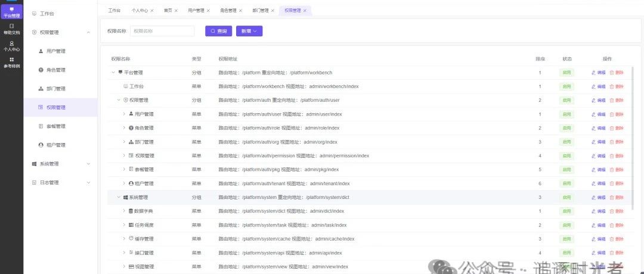The width and height of the screenshot is (644, 274).
Task: Delete the 平台管理 row
Action: click(x=617, y=73)
